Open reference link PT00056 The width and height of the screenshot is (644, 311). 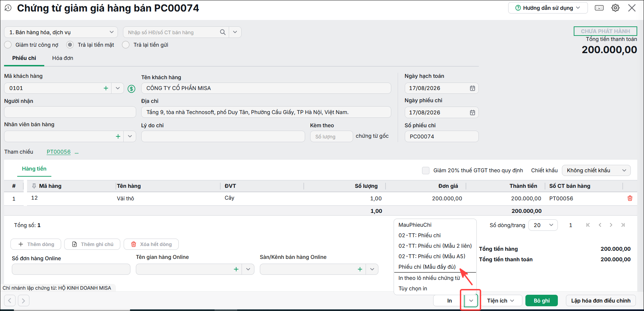(x=58, y=152)
